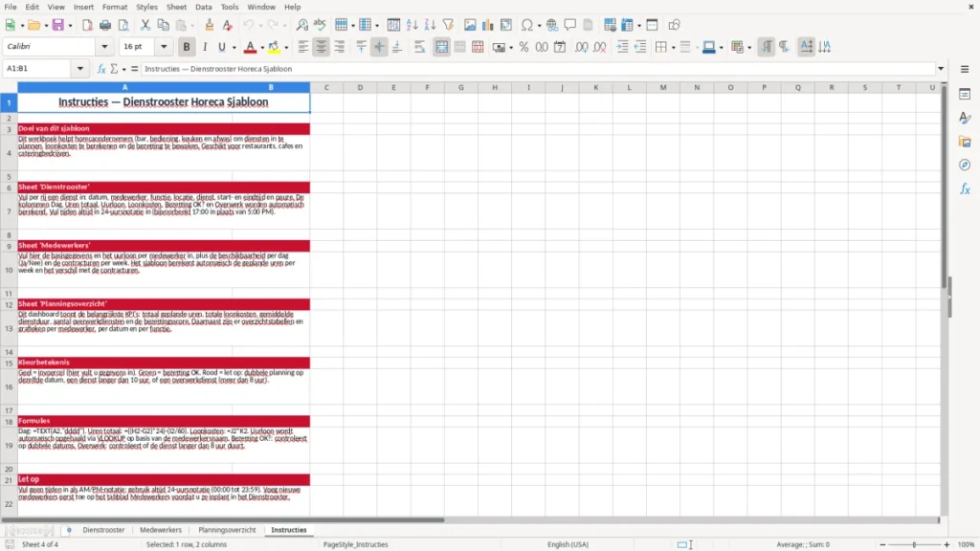This screenshot has width=980, height=551.
Task: Expand the formula bar with its arrow
Action: 941,69
